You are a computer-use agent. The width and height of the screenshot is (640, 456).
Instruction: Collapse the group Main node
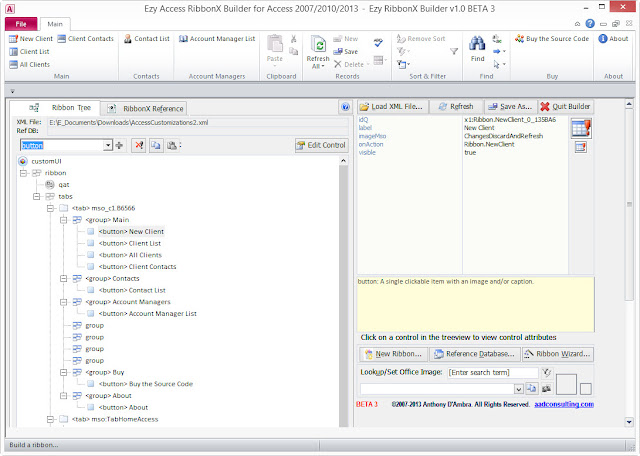click(64, 220)
